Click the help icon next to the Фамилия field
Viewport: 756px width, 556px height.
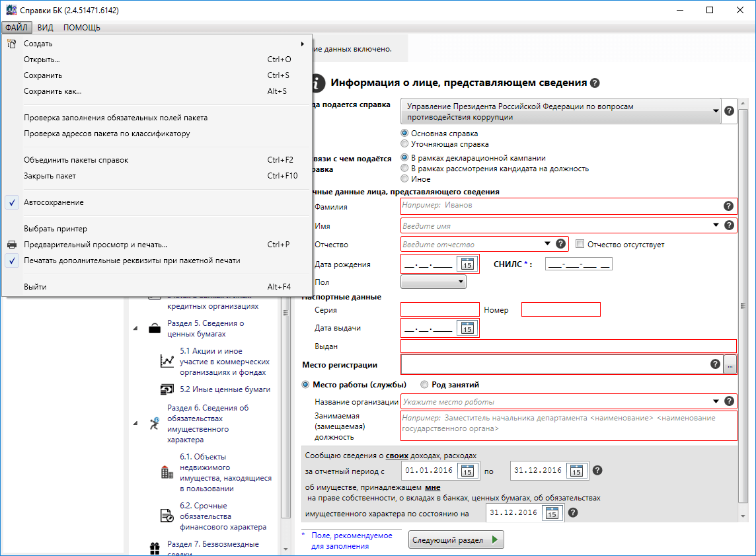[x=728, y=206]
